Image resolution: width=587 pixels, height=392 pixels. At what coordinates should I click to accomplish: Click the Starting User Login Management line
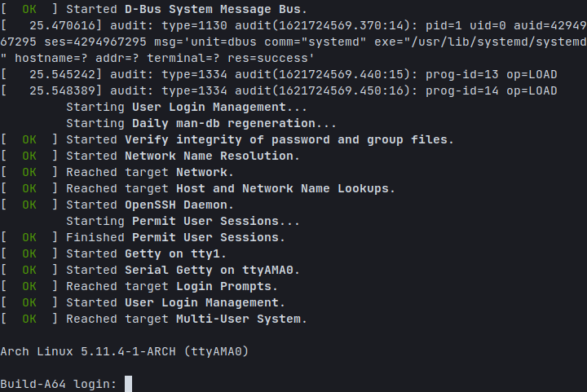click(187, 107)
